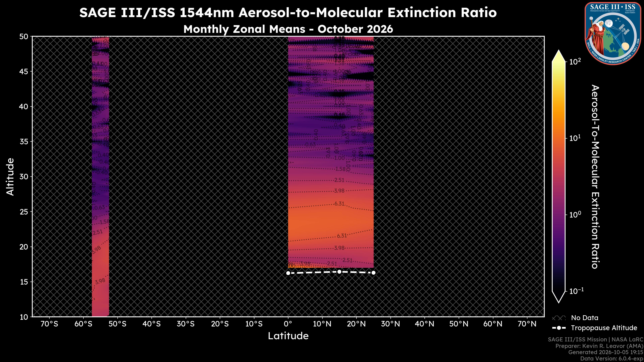Click the tropopause marker at 25°N
Screen dimensions: 644x362
point(373,273)
